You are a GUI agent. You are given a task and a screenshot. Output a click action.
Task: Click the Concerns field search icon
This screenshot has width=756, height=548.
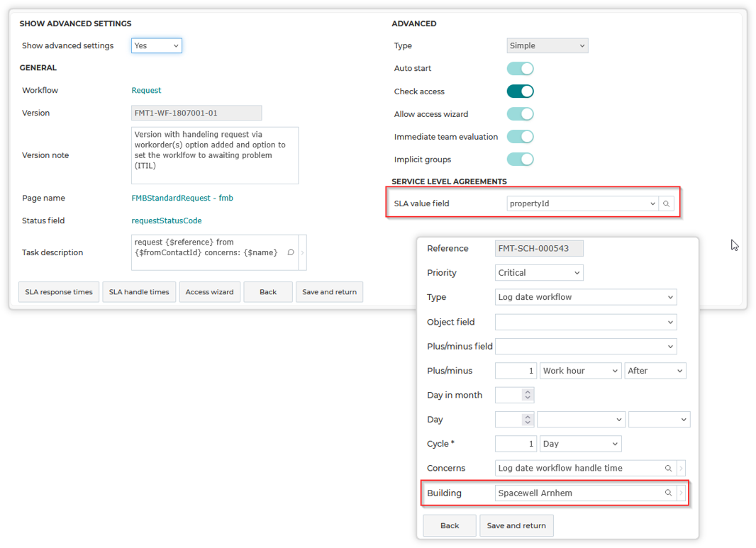[668, 468]
